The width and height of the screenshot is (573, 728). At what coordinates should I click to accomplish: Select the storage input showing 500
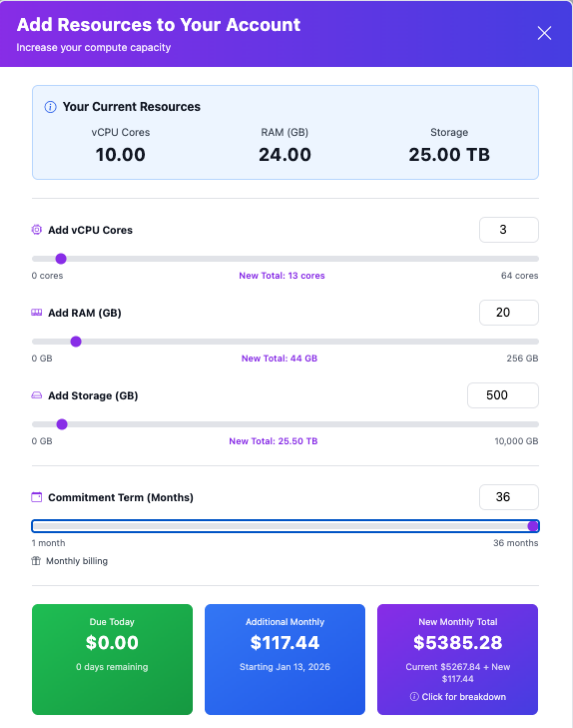503,395
